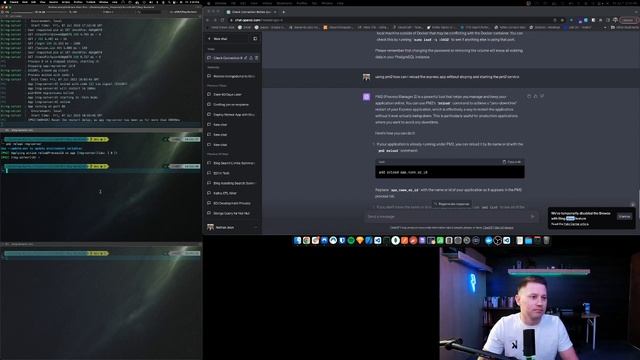This screenshot has width=640, height=360.
Task: Delete the selected chat with trash icon
Action: click(x=256, y=58)
